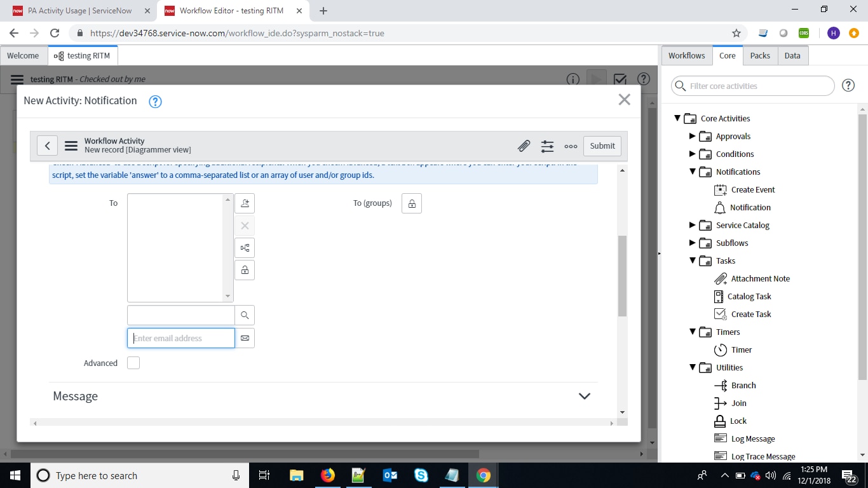Click the dialog's horizontal scrollbar
The width and height of the screenshot is (868, 488).
[324, 423]
